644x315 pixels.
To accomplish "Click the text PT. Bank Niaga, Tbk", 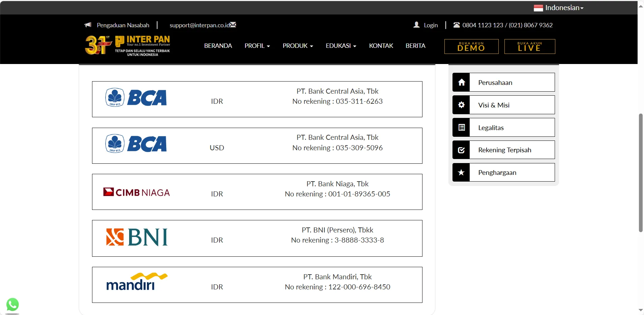I will point(338,184).
